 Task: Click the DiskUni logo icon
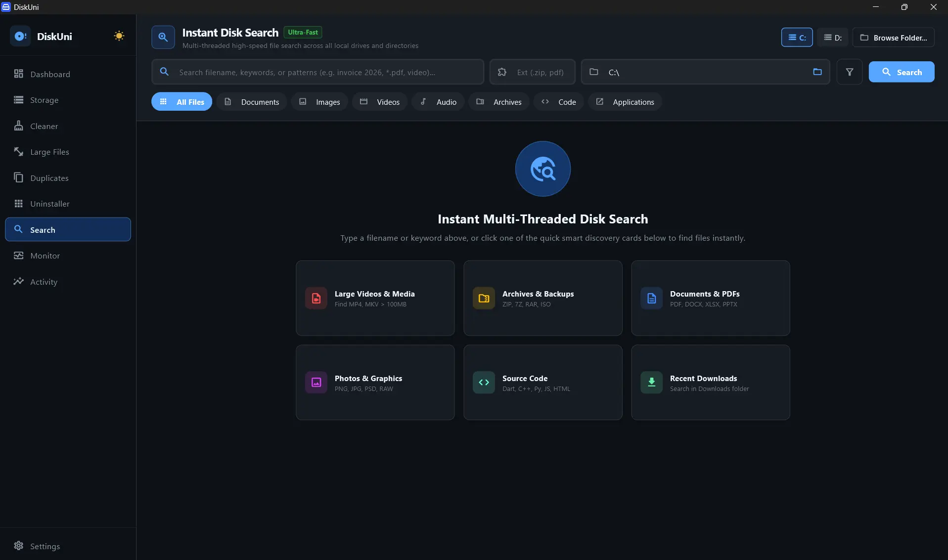pos(20,36)
